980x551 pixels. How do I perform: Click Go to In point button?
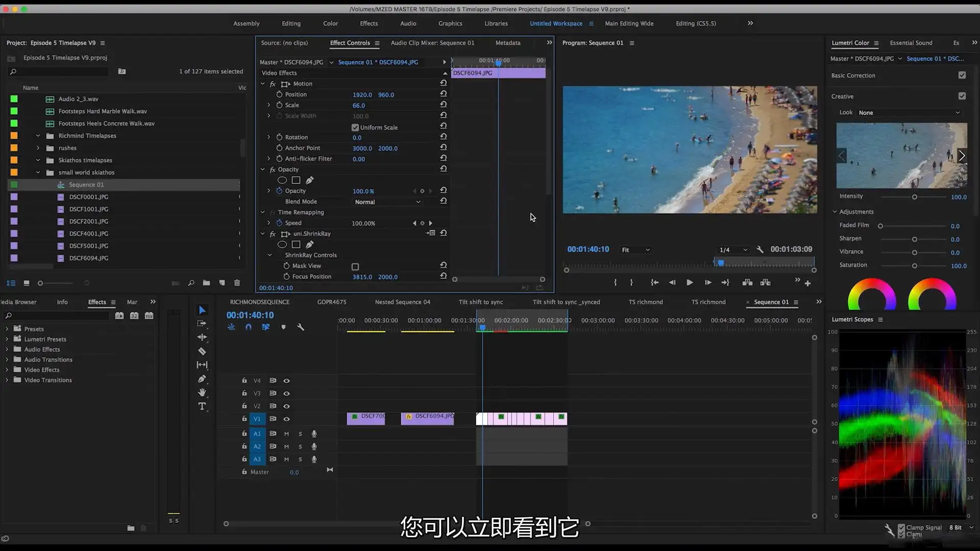pos(654,283)
